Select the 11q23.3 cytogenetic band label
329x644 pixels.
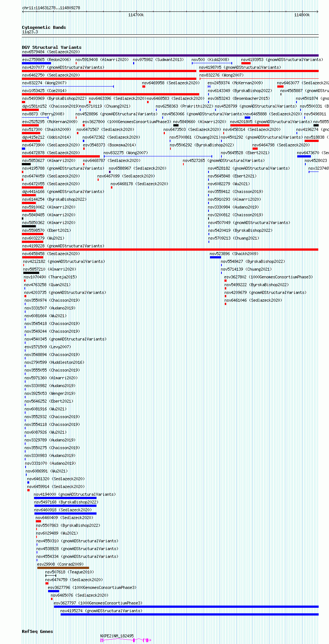(x=30, y=32)
